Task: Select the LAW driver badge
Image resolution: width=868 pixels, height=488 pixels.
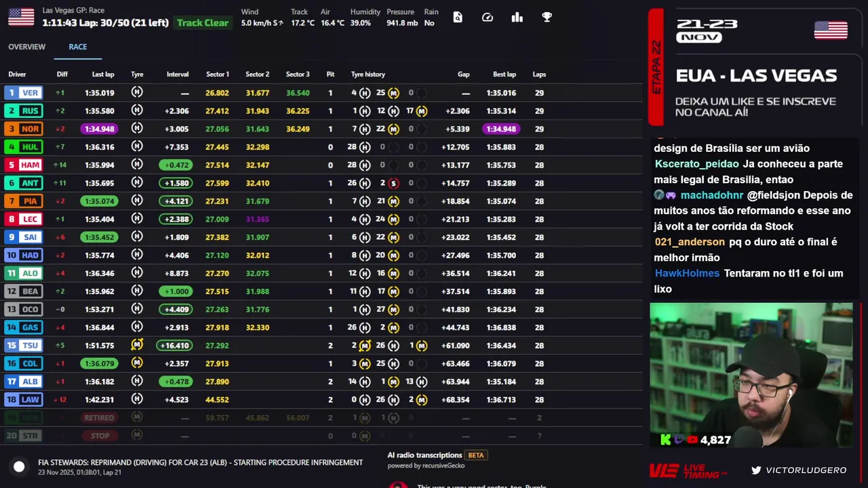Action: [23, 400]
